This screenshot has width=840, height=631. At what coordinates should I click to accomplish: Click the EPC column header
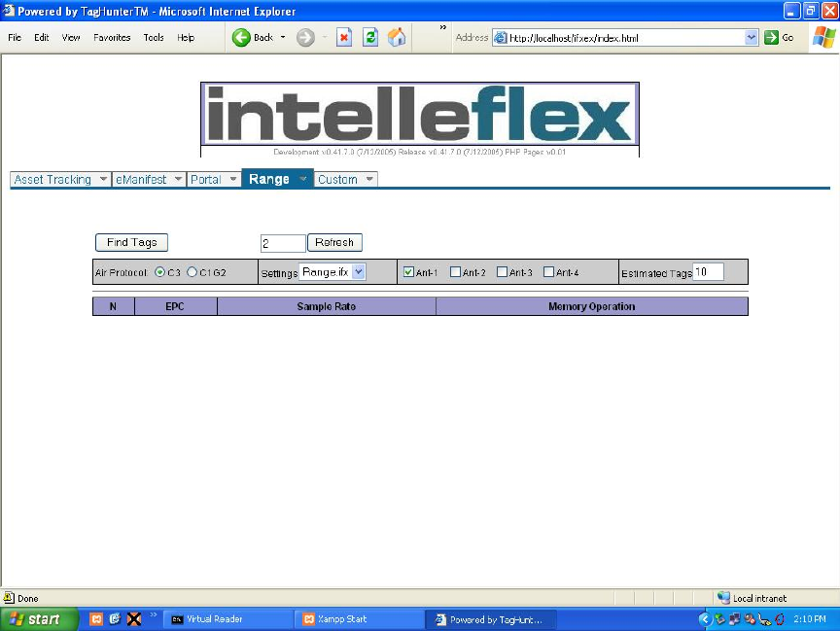point(175,306)
